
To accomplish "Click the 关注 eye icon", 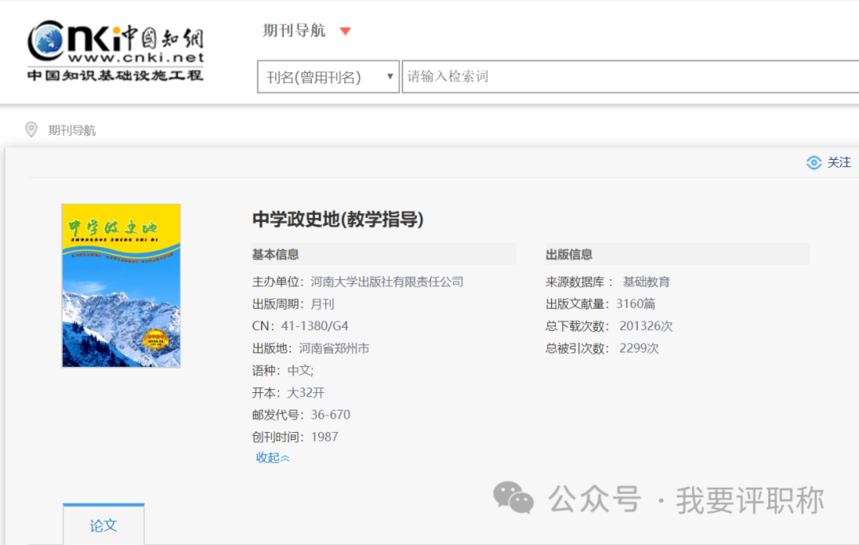I will 814,163.
